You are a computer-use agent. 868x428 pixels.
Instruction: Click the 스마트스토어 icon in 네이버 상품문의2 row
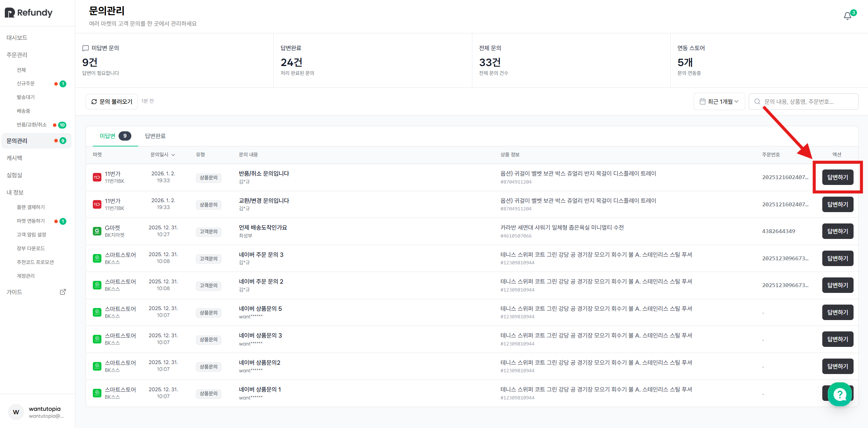(x=97, y=366)
